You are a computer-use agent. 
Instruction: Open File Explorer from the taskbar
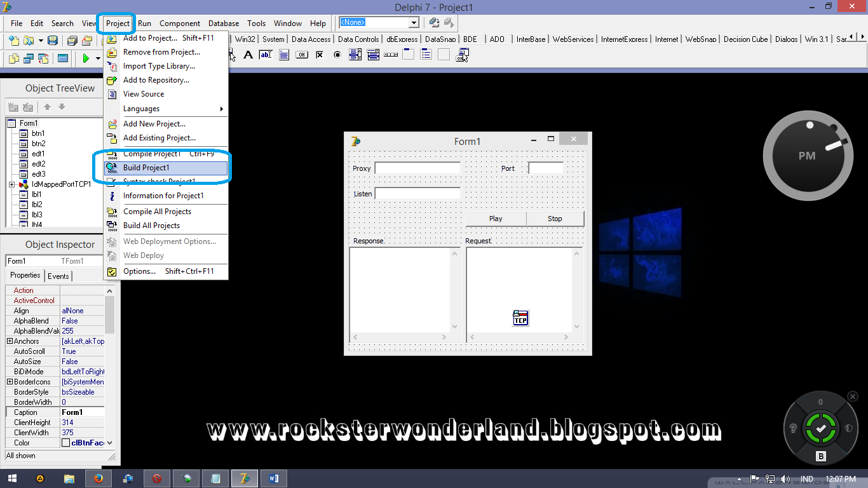[69, 478]
